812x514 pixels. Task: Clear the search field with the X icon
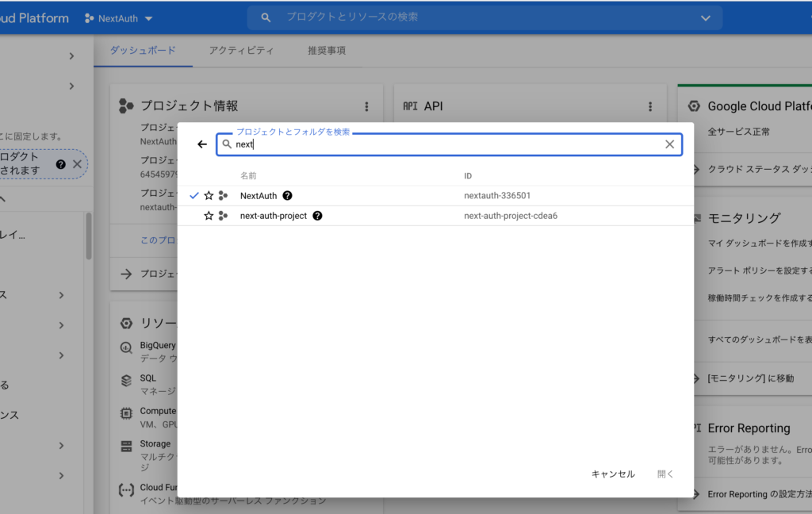(x=670, y=144)
